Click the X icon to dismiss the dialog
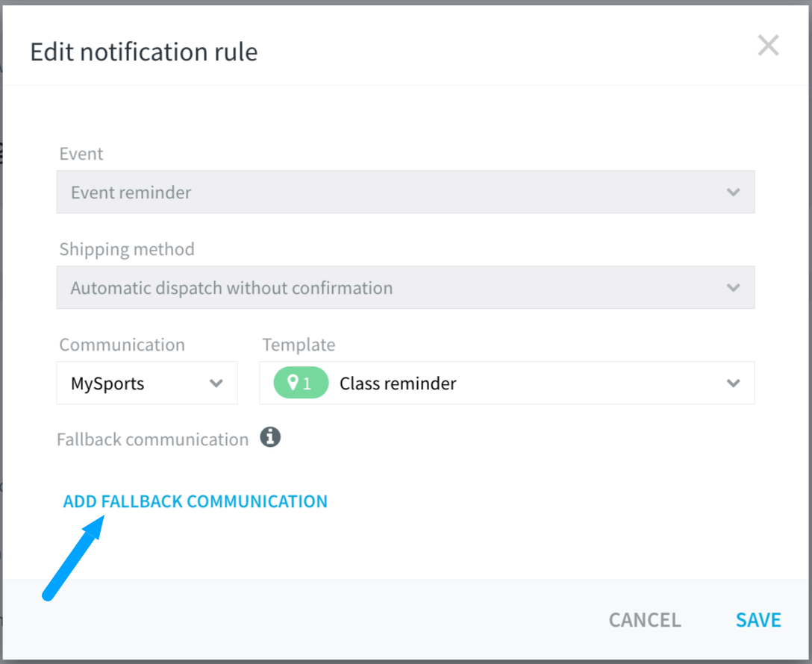This screenshot has width=812, height=664. pyautogui.click(x=768, y=46)
